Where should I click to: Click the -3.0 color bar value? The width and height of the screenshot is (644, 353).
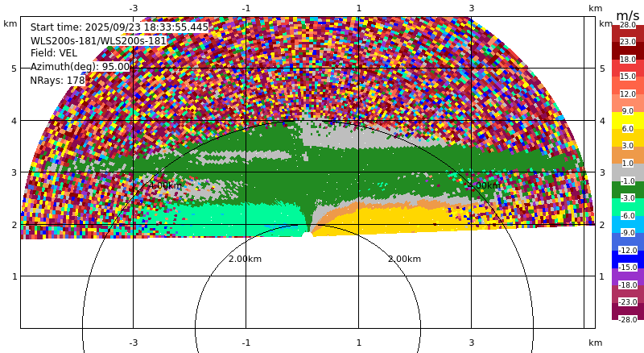[x=628, y=198]
